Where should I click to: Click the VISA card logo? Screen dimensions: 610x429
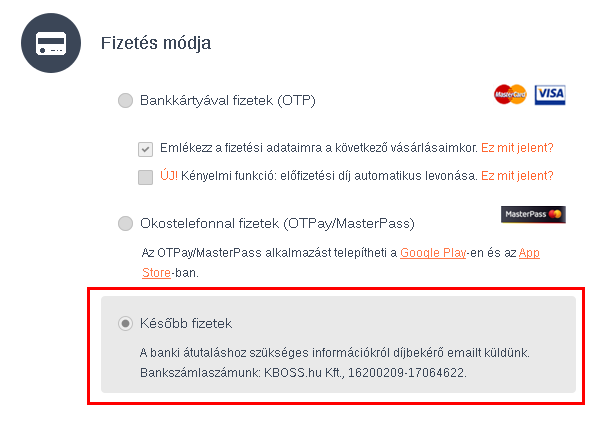pyautogui.click(x=550, y=94)
